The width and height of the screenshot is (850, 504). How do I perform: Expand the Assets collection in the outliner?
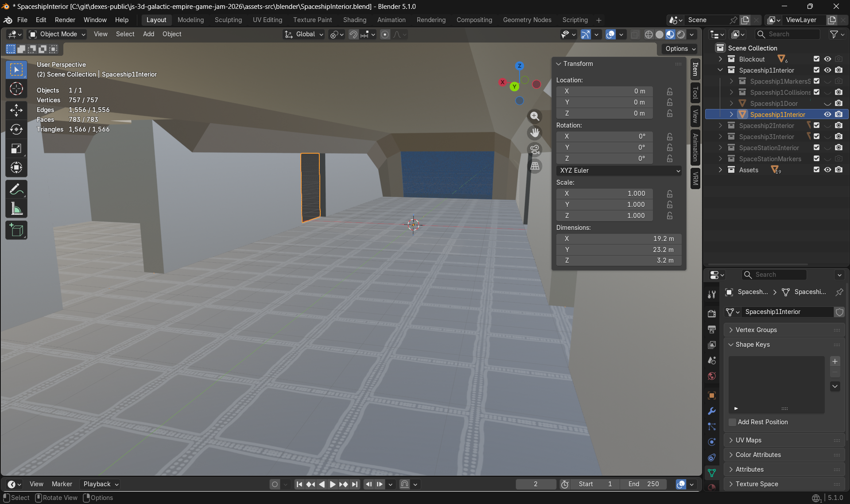(720, 170)
